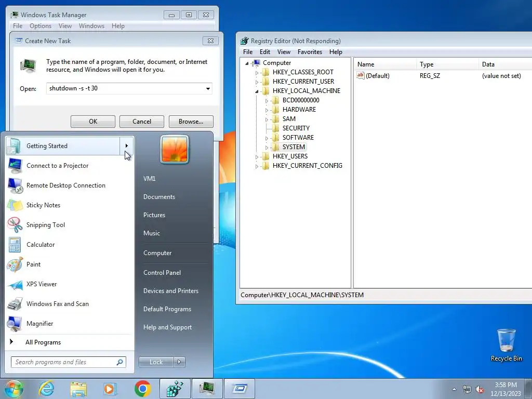This screenshot has height=399, width=532.
Task: Open Favorites menu in Registry Editor
Action: 310,52
